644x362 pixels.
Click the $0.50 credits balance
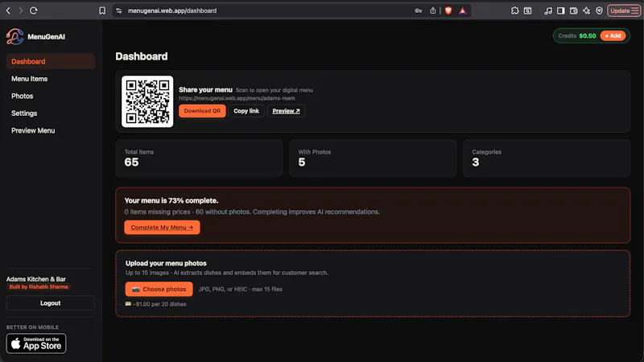click(x=588, y=35)
